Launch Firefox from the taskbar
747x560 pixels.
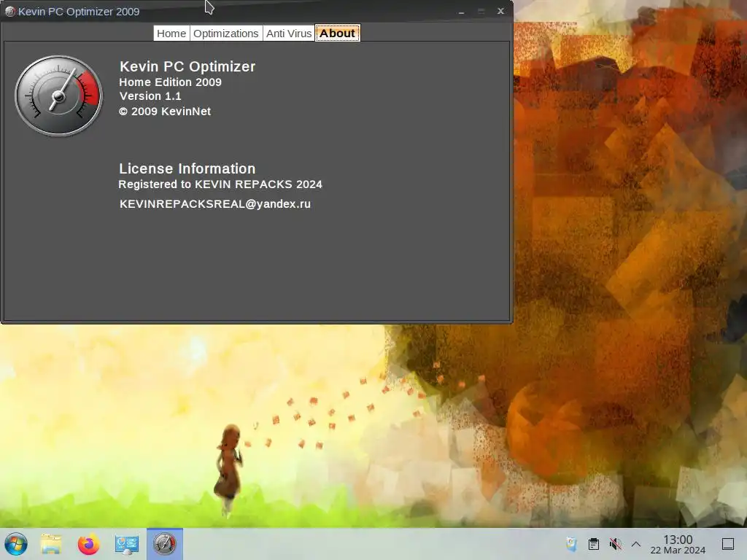pyautogui.click(x=88, y=544)
